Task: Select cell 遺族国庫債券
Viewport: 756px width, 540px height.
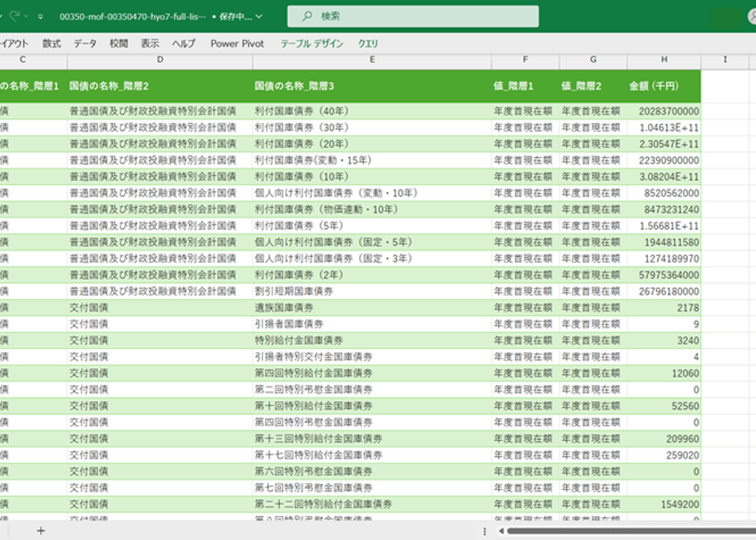Action: pos(371,308)
